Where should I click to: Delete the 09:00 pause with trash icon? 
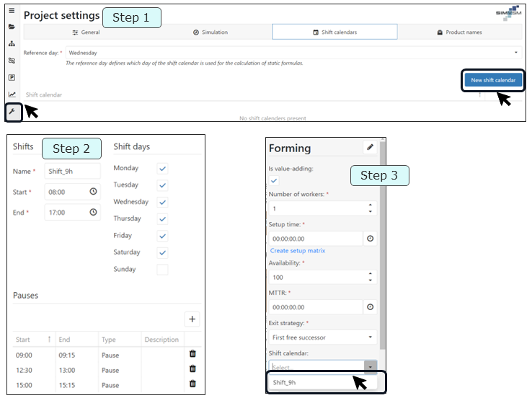pos(192,354)
